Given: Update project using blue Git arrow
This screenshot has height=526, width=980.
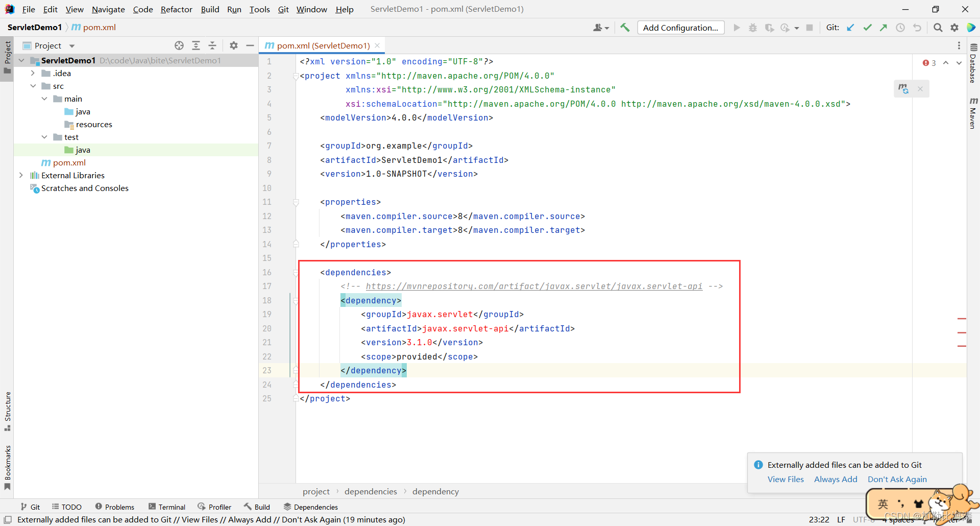Looking at the screenshot, I should [850, 28].
